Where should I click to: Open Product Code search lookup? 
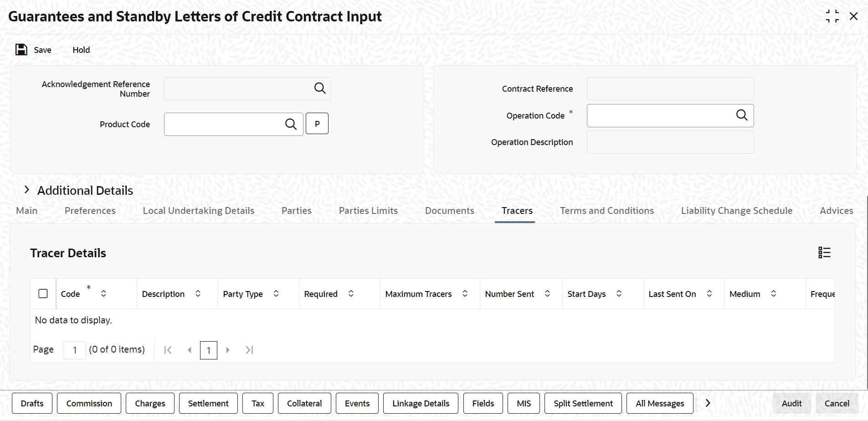tap(291, 124)
